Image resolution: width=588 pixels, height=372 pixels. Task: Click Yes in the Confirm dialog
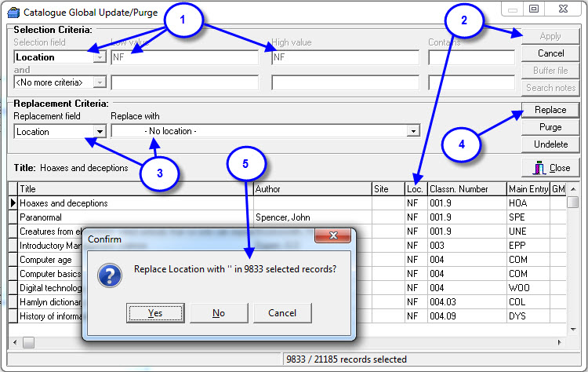[155, 313]
